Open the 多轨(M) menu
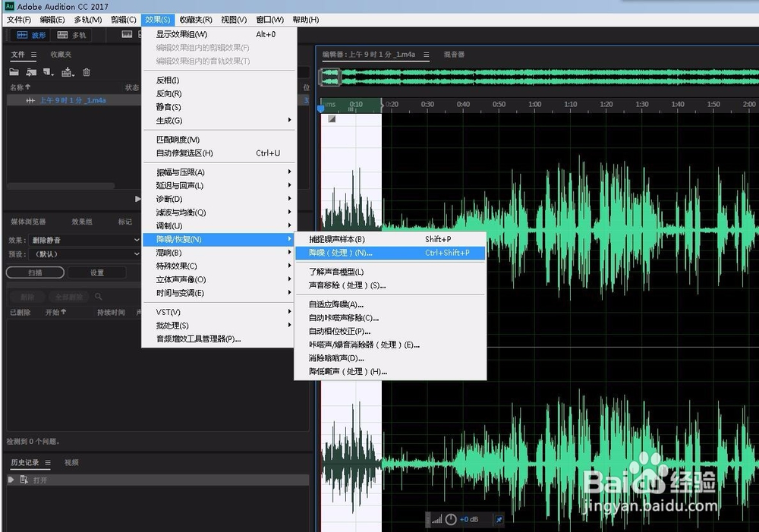 (87, 20)
